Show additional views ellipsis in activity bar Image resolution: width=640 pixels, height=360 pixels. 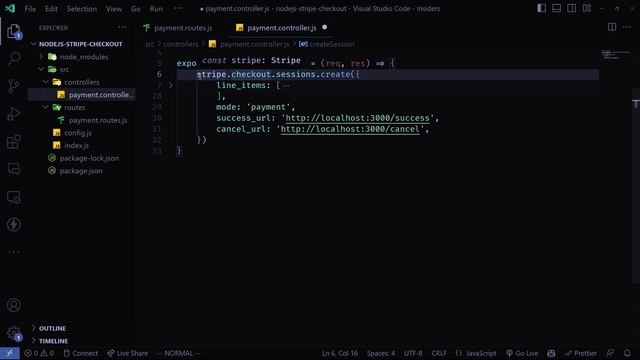pyautogui.click(x=14, y=252)
